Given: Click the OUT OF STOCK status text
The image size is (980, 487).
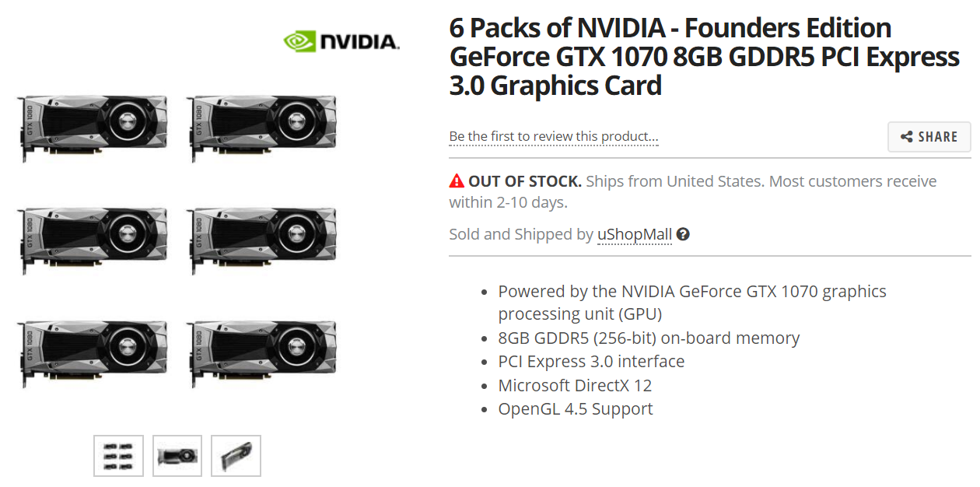Looking at the screenshot, I should pyautogui.click(x=525, y=181).
